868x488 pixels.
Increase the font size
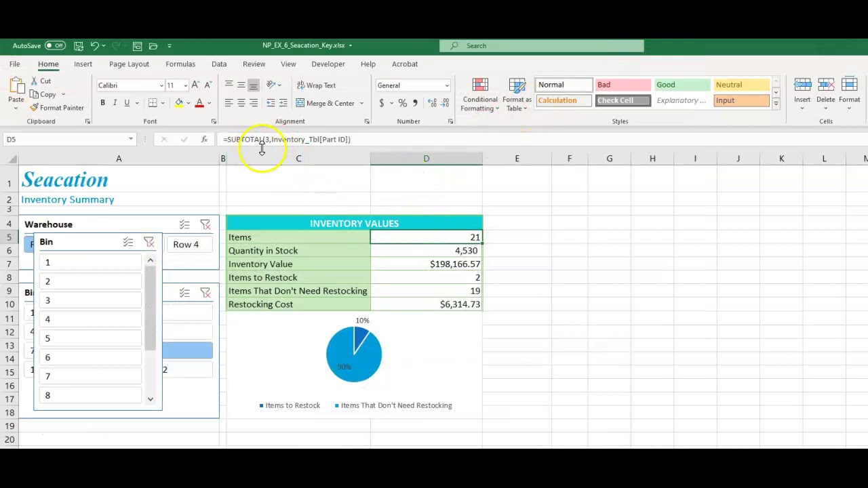point(195,85)
